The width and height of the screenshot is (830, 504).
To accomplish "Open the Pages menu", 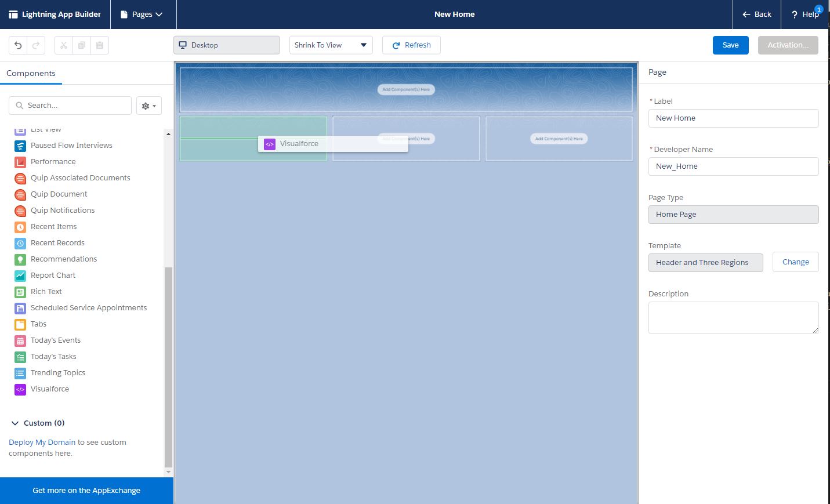I will pyautogui.click(x=142, y=14).
